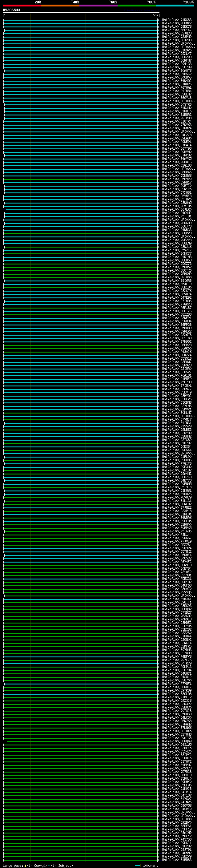This screenshot has height=868, width=197.
Task: Click the yellow large-gap triangle legend marker
Action: pyautogui.click(x=25, y=866)
